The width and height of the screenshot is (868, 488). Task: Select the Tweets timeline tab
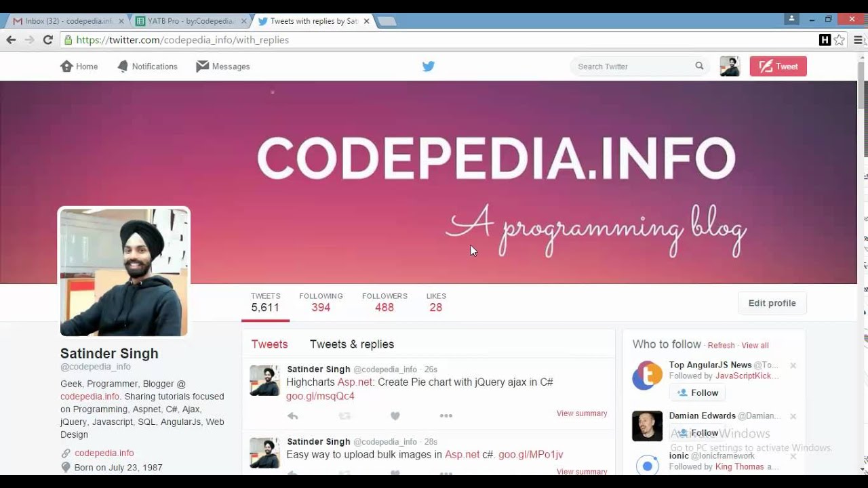[x=270, y=344]
